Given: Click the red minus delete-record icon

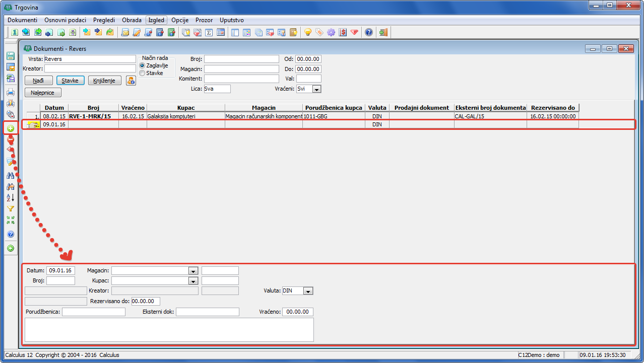Looking at the screenshot, I should tap(10, 139).
